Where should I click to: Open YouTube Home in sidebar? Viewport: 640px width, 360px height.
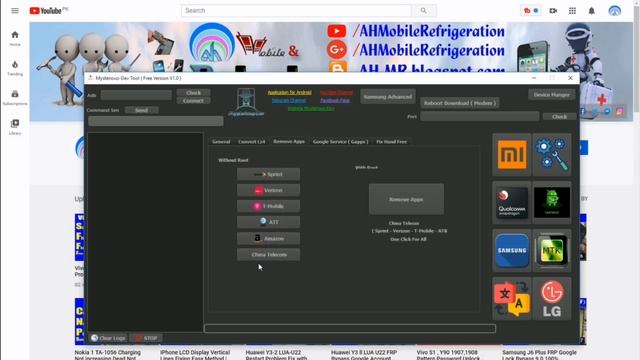pyautogui.click(x=15, y=38)
